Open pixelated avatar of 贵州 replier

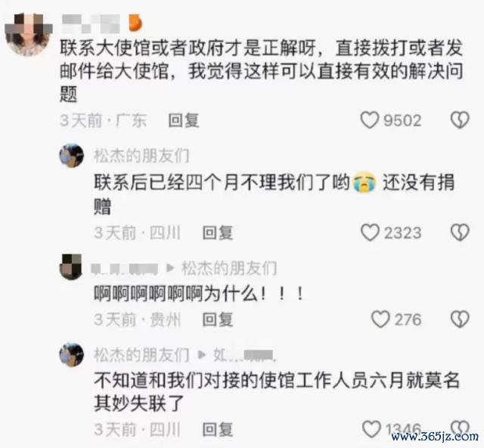coord(71,267)
